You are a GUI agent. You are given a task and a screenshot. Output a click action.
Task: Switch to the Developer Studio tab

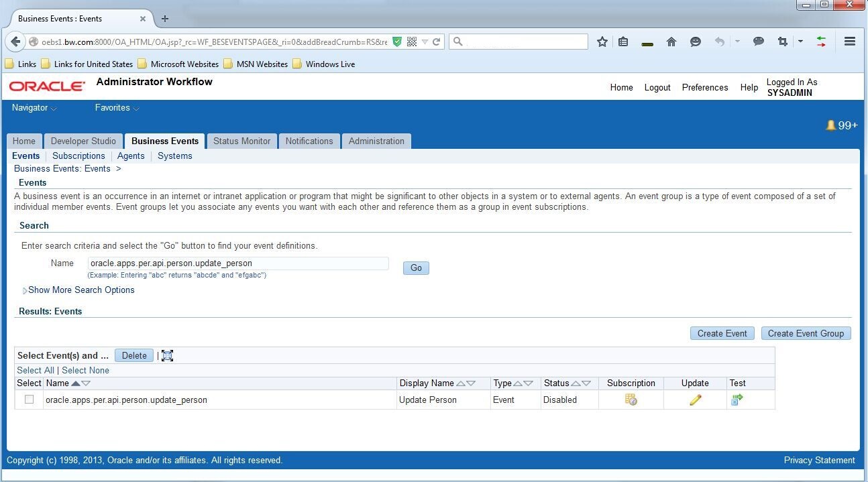83,141
